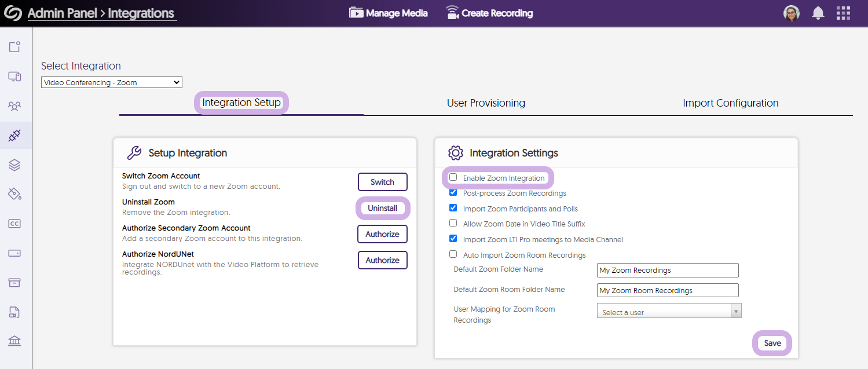
Task: Check Auto Import Zoom Room Recordings
Action: 453,254
